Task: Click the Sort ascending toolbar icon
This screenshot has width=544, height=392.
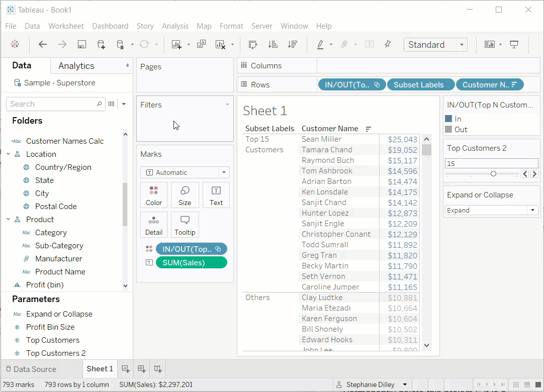Action: point(273,44)
